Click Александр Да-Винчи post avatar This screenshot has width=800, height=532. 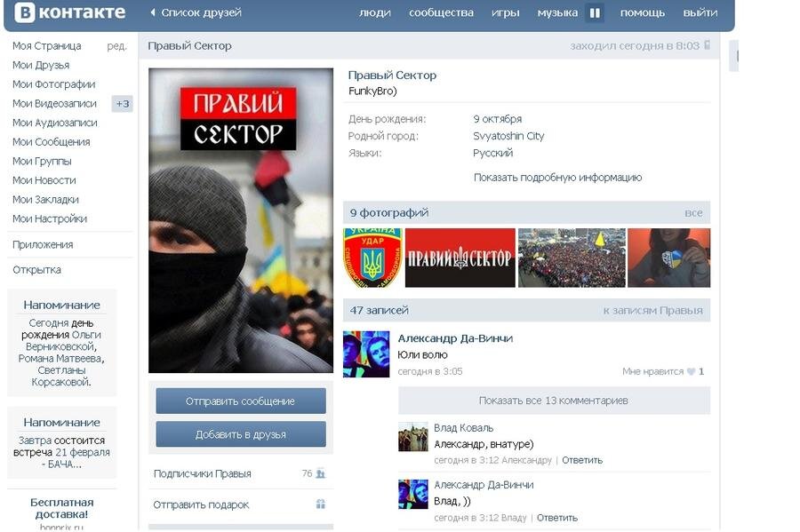(x=366, y=354)
